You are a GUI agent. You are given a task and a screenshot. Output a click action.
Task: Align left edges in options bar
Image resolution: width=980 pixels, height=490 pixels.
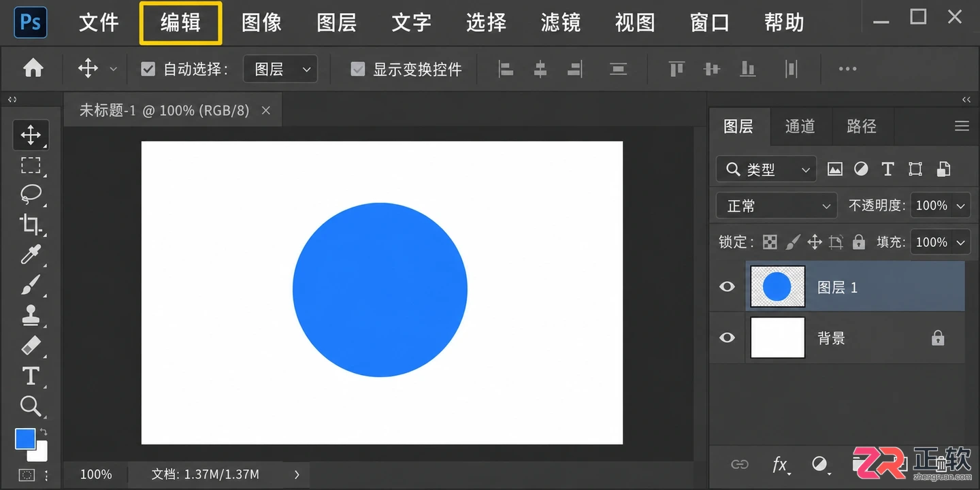[506, 69]
